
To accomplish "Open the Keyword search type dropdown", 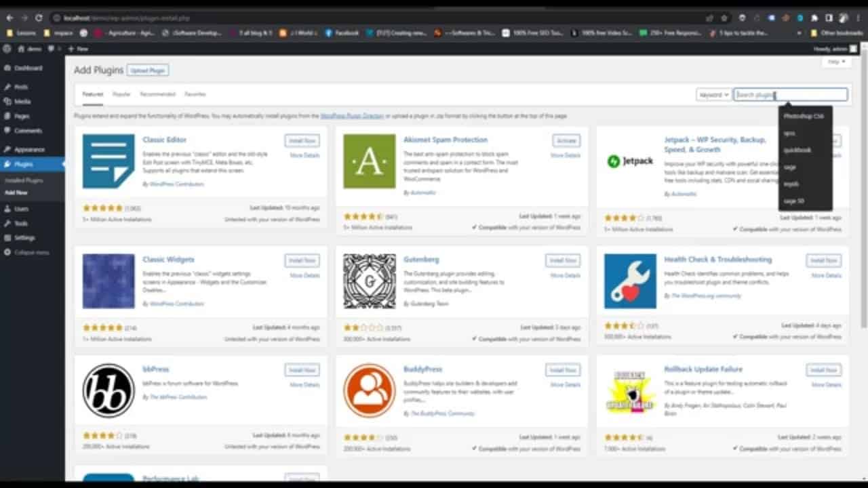I will pyautogui.click(x=713, y=95).
